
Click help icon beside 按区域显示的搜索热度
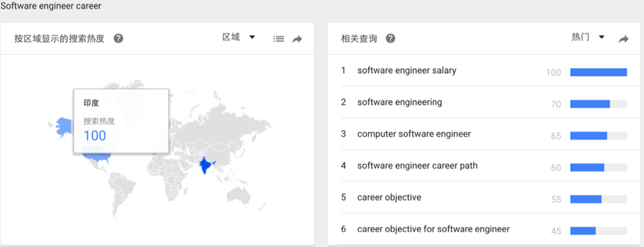coord(119,38)
